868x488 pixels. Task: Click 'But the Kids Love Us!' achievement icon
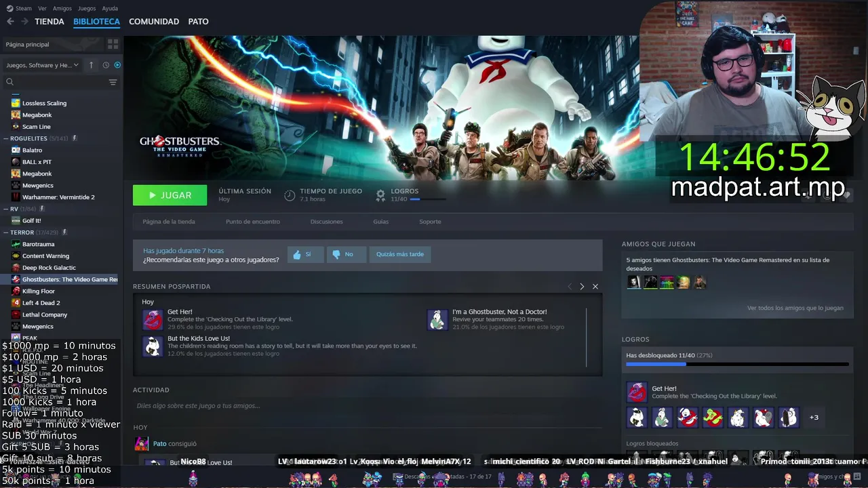point(153,346)
